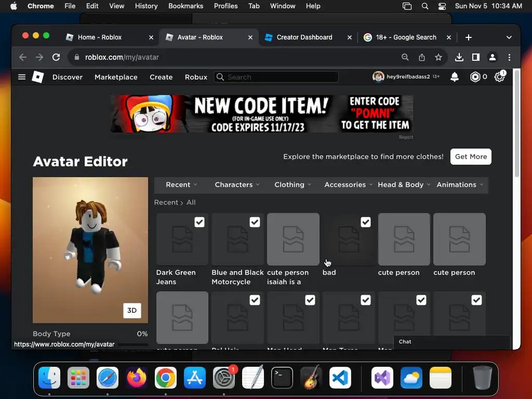Expand the Accessories dropdown
Image resolution: width=532 pixels, height=399 pixels.
(x=349, y=184)
